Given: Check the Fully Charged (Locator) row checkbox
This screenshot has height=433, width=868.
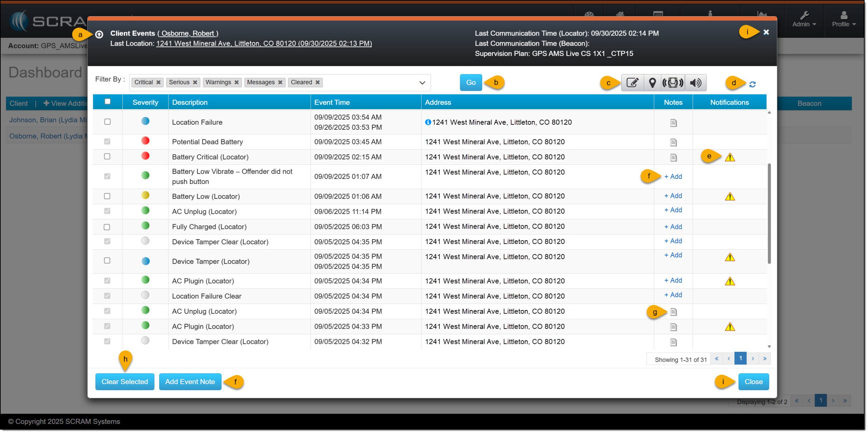Looking at the screenshot, I should pyautogui.click(x=107, y=227).
